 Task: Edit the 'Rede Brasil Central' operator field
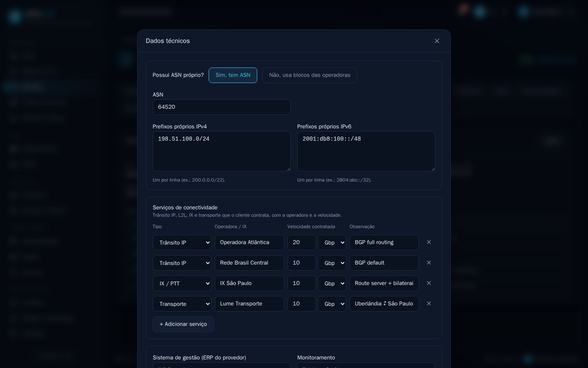pos(249,263)
